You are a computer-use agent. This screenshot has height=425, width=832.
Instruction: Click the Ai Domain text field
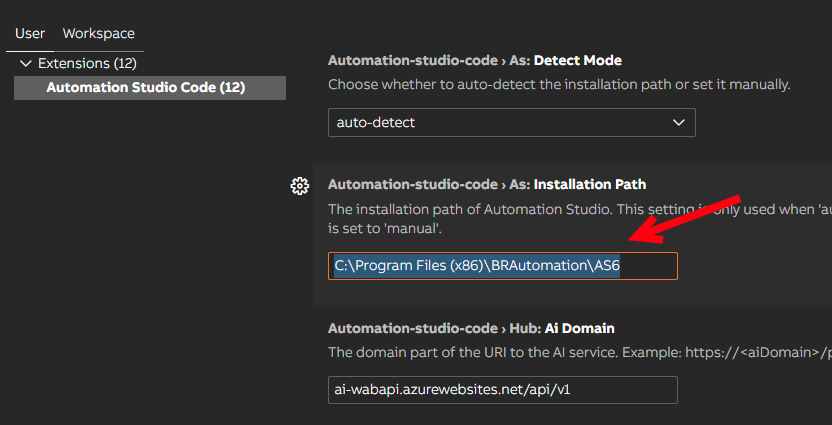tap(502, 389)
